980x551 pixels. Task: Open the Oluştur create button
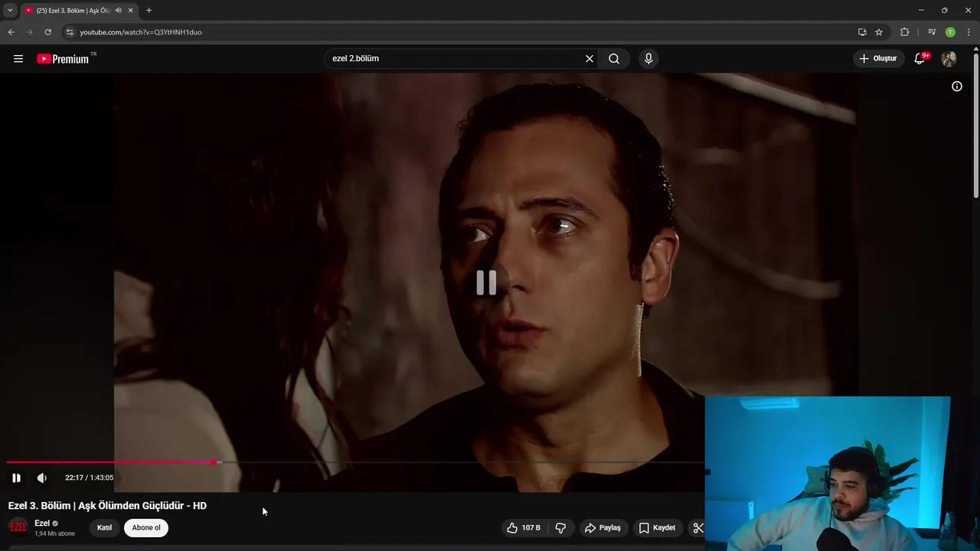coord(879,59)
